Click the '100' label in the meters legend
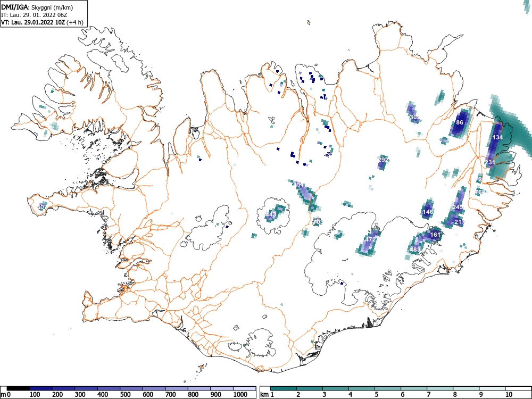Viewport: 532px width, 399px height. pos(35,395)
